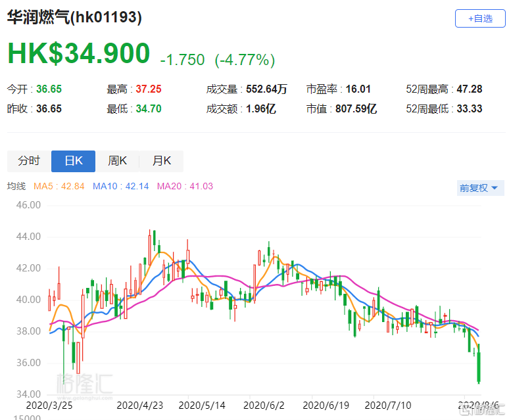The image size is (509, 420).
Task: Click the current price HK$34.900
Action: pyautogui.click(x=78, y=53)
